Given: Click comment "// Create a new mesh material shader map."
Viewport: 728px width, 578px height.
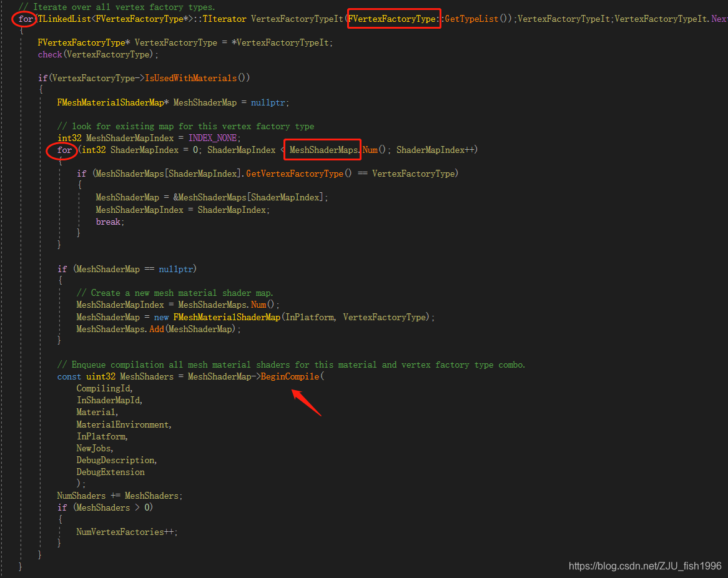Looking at the screenshot, I should (x=175, y=293).
